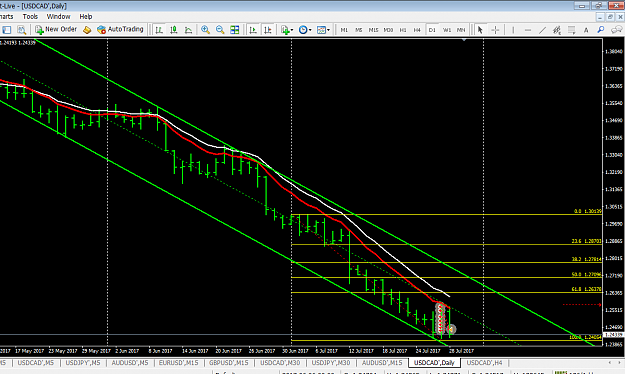Switch to the USDCAD',H4 chart tab
Screen dimensions: 625x374
coord(485,362)
